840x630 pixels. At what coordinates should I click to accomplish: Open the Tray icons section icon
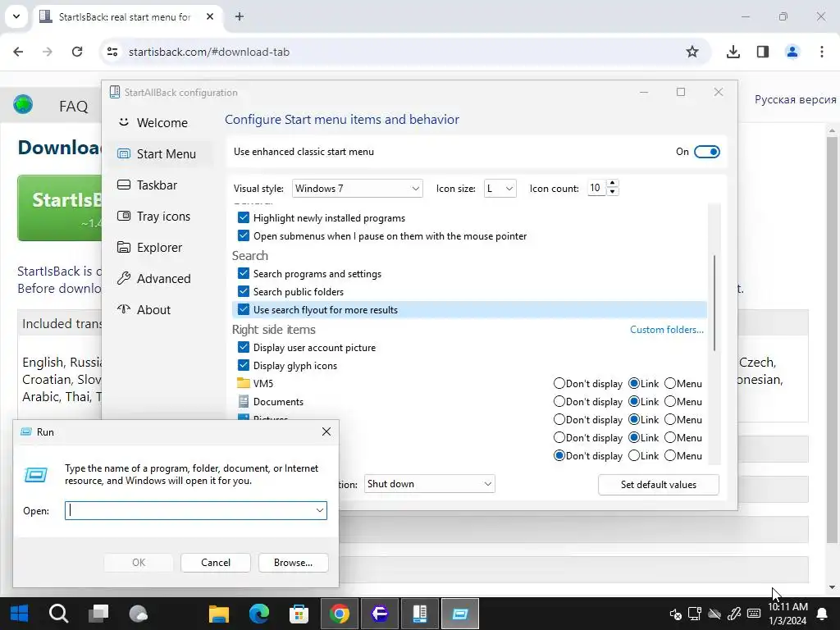124,216
